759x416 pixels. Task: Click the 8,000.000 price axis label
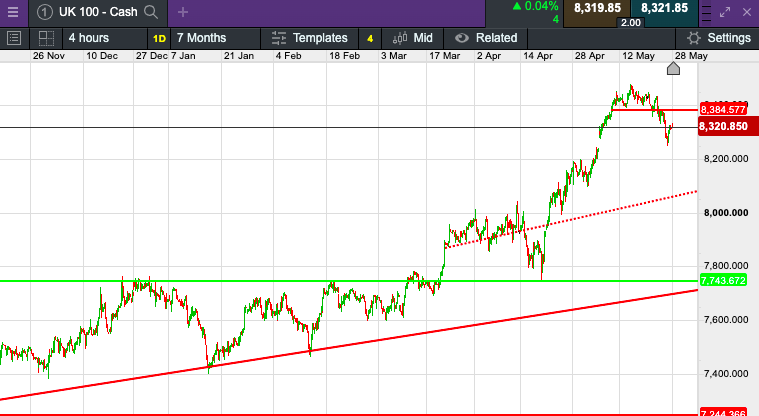pyautogui.click(x=726, y=213)
